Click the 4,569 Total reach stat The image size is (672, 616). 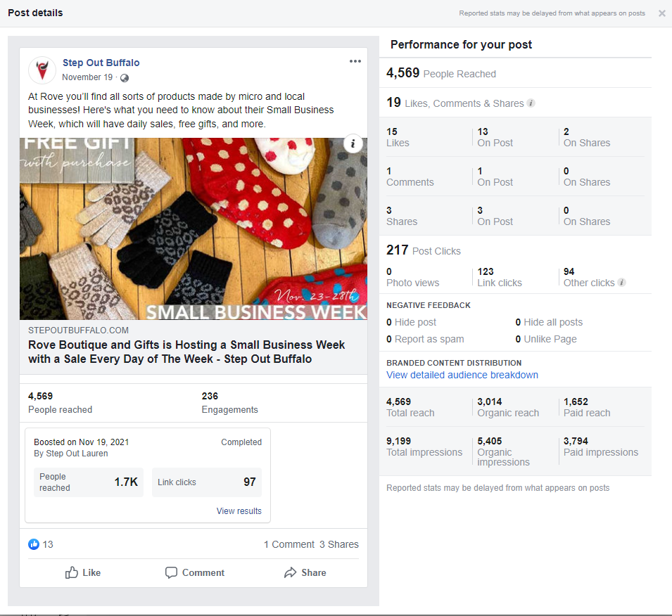(x=410, y=407)
